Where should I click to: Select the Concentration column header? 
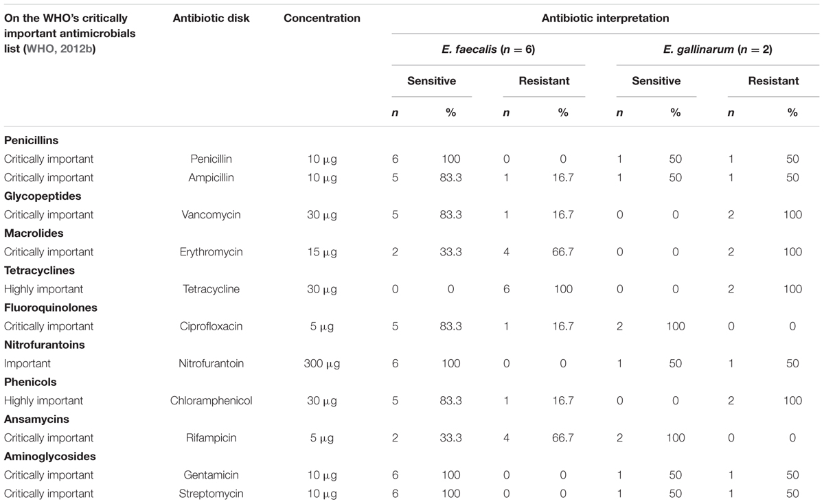[321, 19]
